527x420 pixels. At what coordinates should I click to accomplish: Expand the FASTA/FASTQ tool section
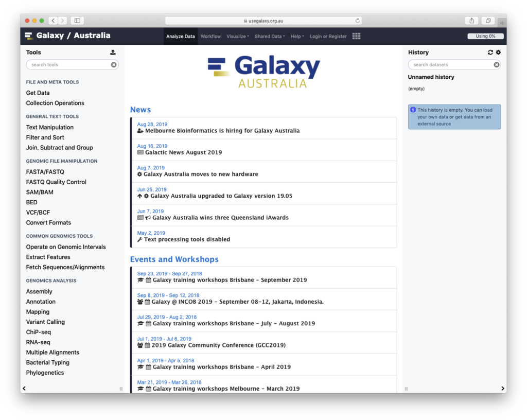coord(45,172)
